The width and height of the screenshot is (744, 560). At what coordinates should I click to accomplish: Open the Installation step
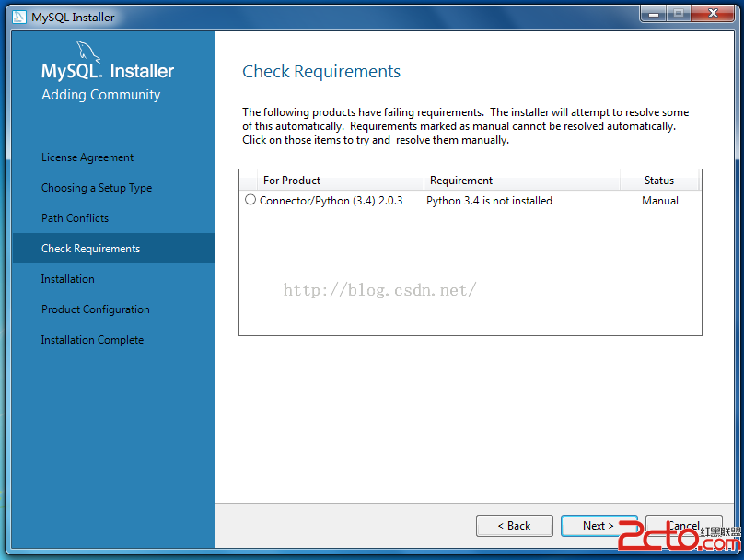[68, 279]
